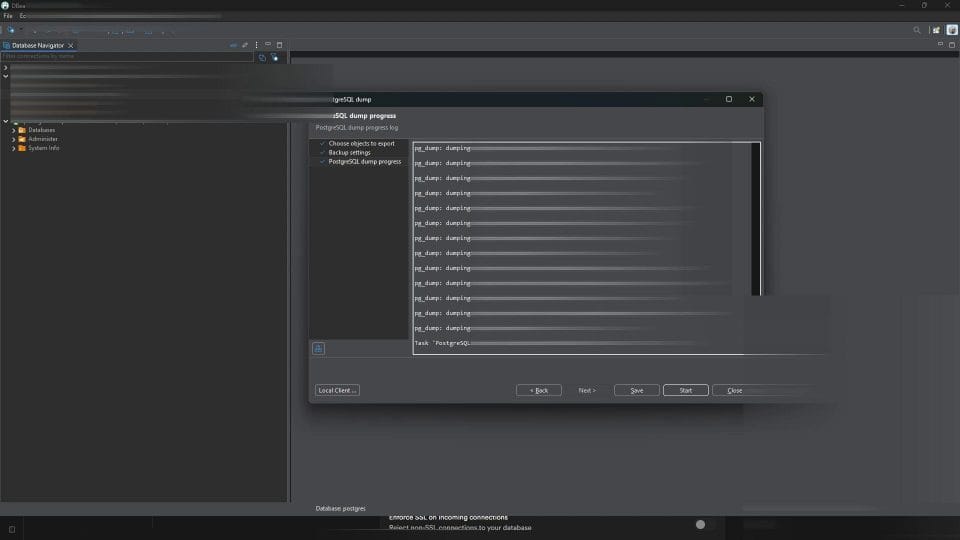960x540 pixels.
Task: Click the status bar icon at bottom left
Action: pos(12,530)
